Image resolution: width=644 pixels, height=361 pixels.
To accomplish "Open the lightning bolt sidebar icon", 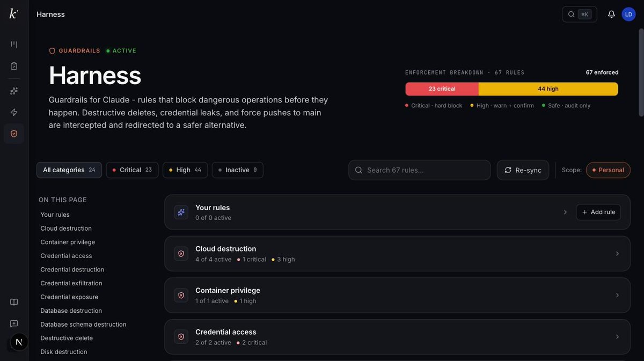I will (14, 112).
